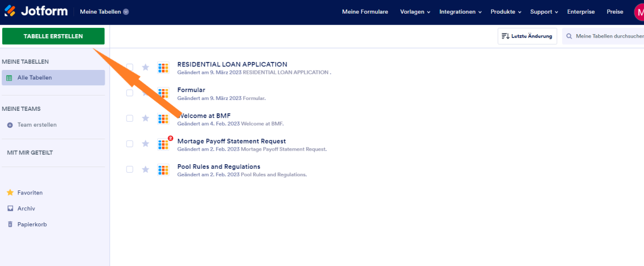Click the Favoriten star icon in sidebar

coord(10,192)
